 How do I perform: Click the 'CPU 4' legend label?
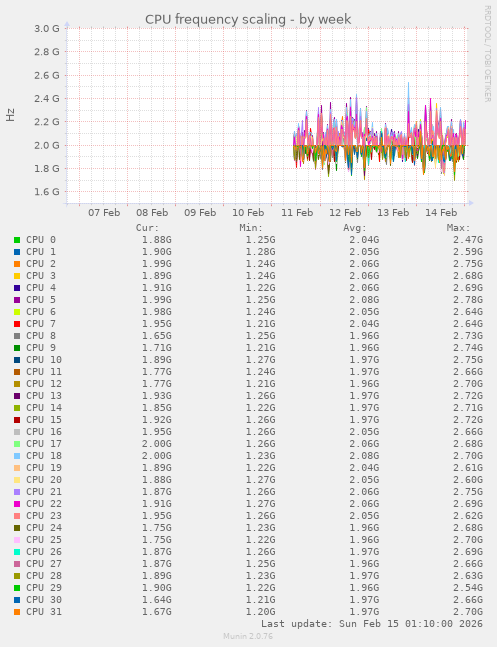click(41, 288)
